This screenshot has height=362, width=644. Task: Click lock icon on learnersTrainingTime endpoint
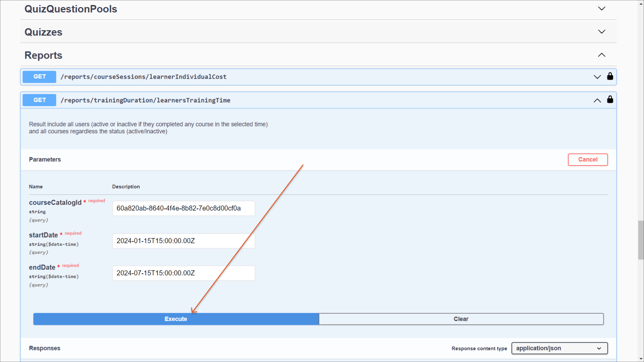coord(610,100)
